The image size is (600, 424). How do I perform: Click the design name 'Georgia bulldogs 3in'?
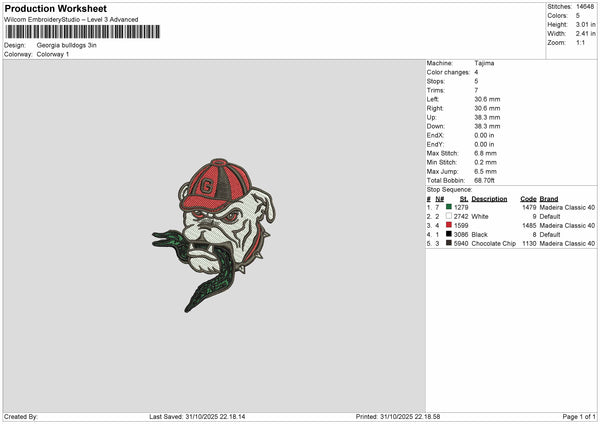coord(67,45)
